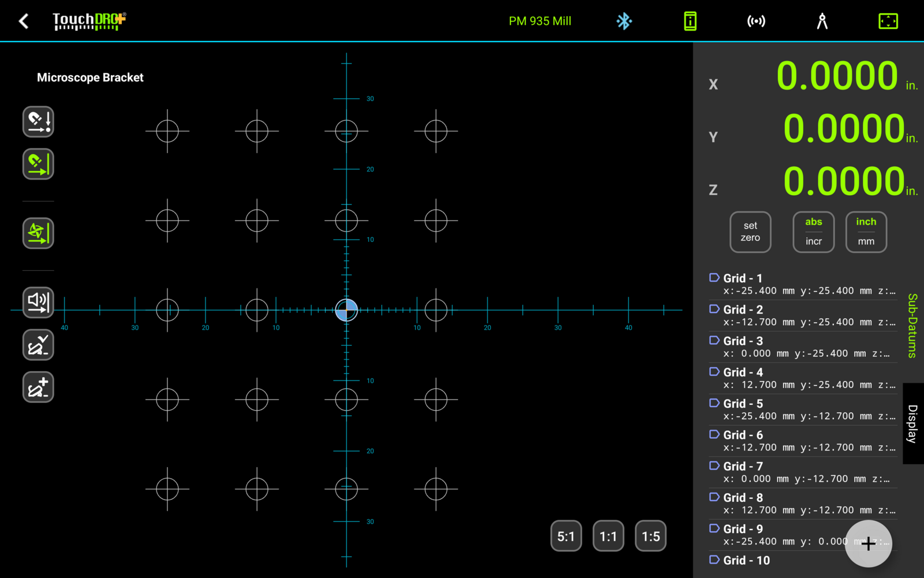The width and height of the screenshot is (924, 578).
Task: Select the first navigate-to-point tool icon
Action: point(38,122)
